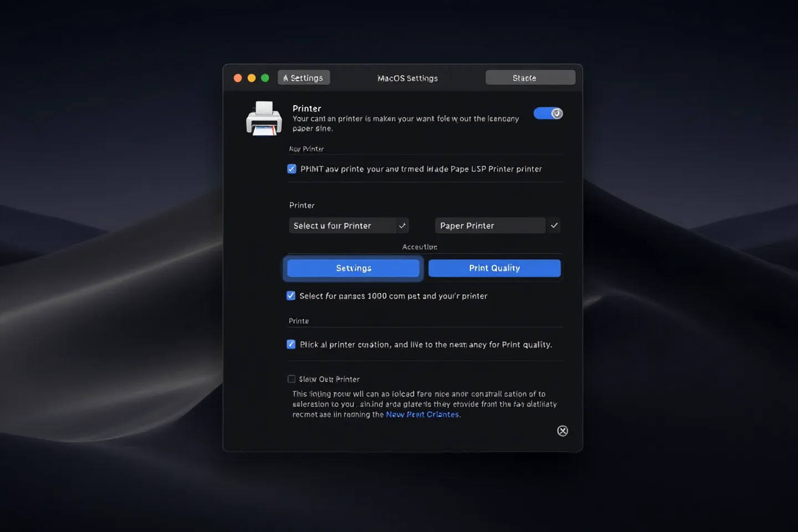Click the 'Printe' section heading
Image resolution: width=798 pixels, height=532 pixels.
[x=299, y=321]
